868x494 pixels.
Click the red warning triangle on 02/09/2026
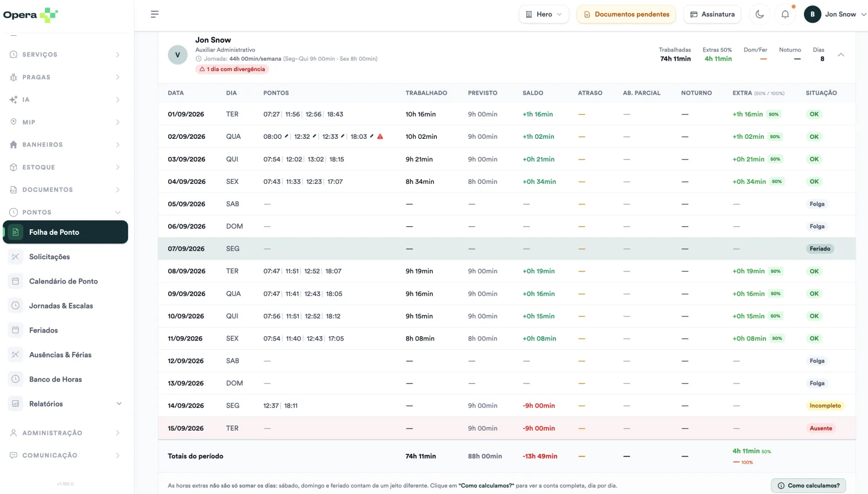pos(380,137)
